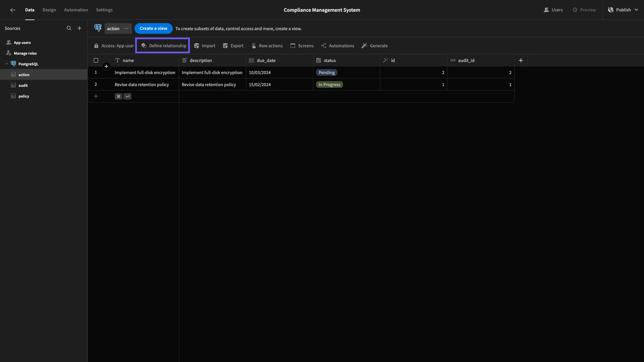Click the description column header
644x362 pixels.
pyautogui.click(x=212, y=60)
